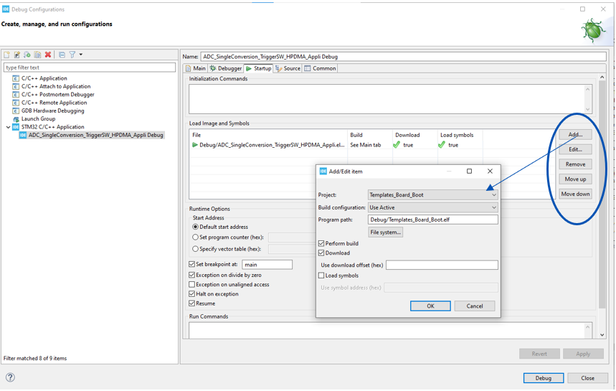
Task: Select Set program counter radio button
Action: pos(195,237)
